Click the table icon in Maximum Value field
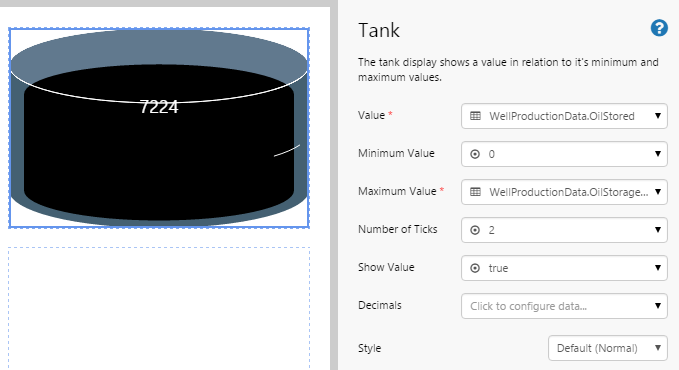The height and width of the screenshot is (370, 679). pyautogui.click(x=475, y=192)
